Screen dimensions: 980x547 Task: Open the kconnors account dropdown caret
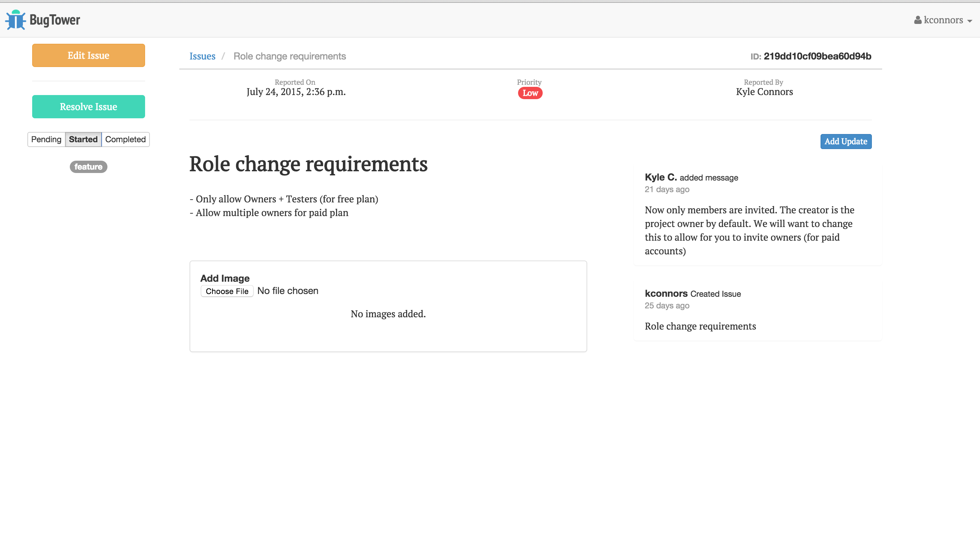[x=969, y=21]
